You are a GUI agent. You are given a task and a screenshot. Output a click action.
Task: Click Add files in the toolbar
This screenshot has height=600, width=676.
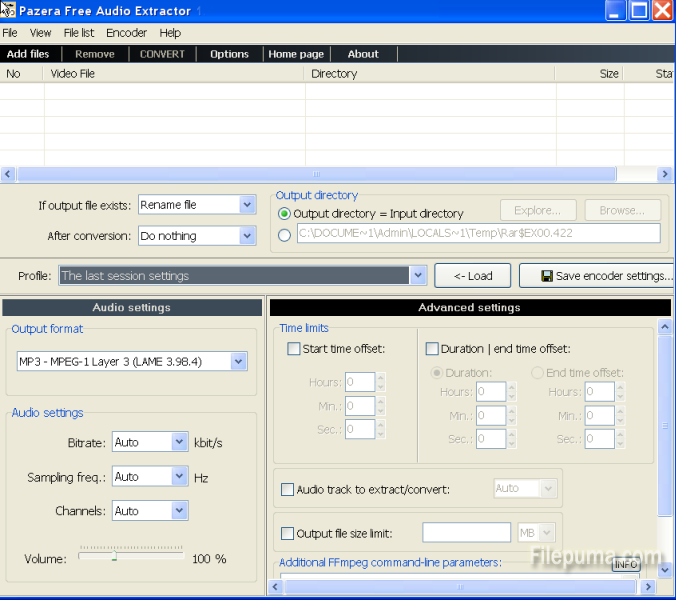(28, 54)
